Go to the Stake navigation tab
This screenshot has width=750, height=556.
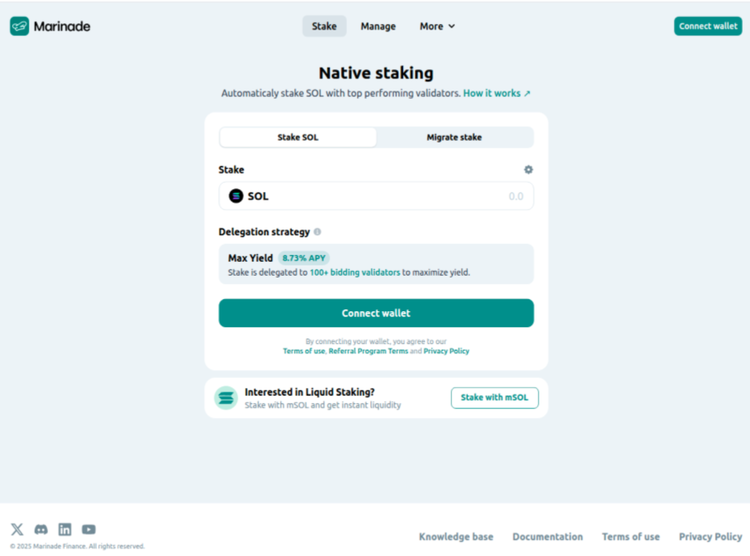[x=324, y=26]
